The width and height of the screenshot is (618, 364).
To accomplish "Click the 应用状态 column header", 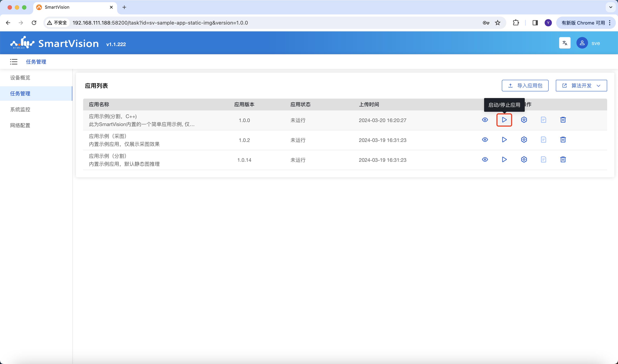I will click(300, 105).
